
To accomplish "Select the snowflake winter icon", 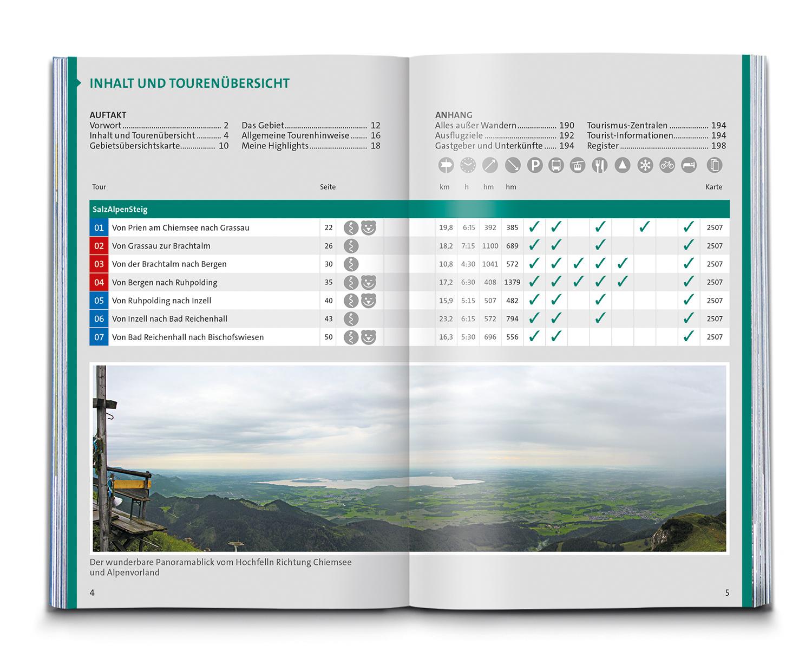I will 645,165.
